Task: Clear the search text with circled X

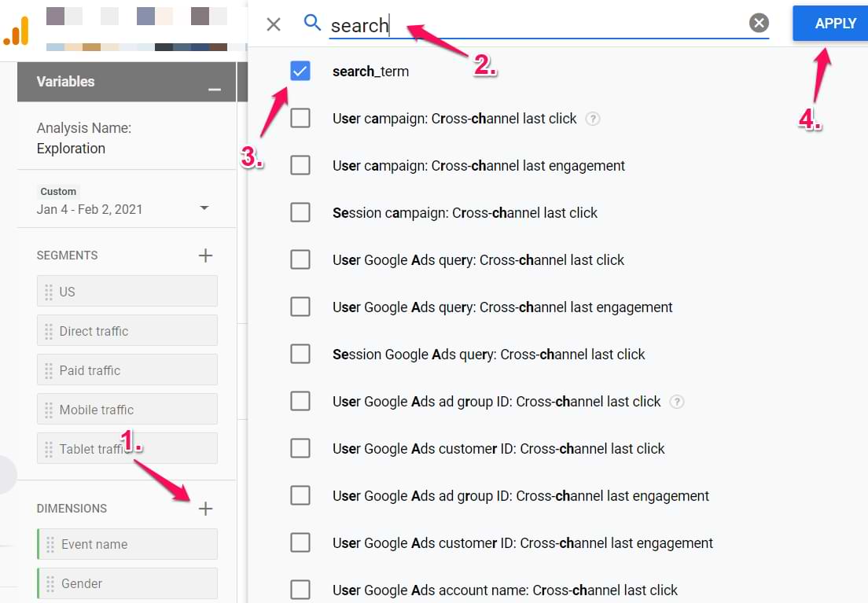Action: tap(759, 23)
